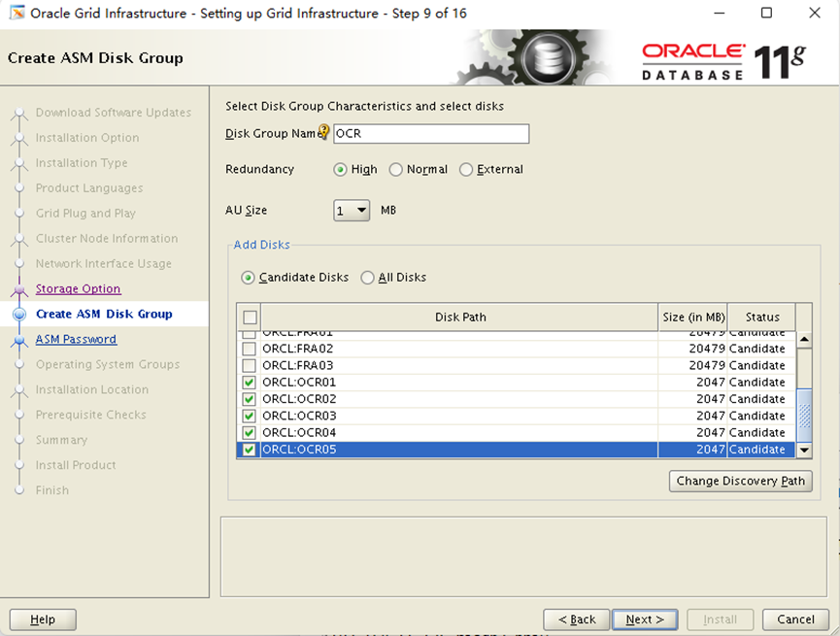Screen dimensions: 840x636
Task: Toggle the select-all checkbox in table header
Action: [x=250, y=318]
